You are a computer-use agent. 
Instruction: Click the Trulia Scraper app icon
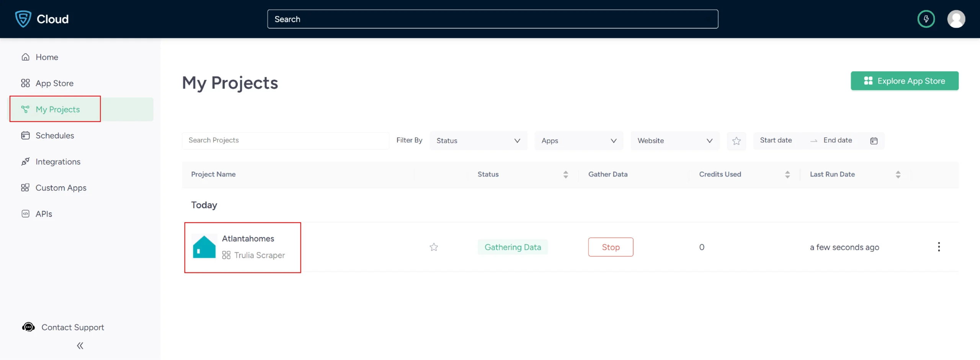click(x=226, y=255)
